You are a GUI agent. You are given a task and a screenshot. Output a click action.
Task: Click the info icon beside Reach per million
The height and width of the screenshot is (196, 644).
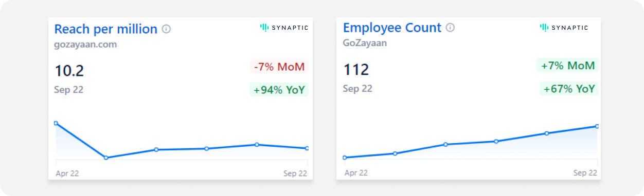166,29
